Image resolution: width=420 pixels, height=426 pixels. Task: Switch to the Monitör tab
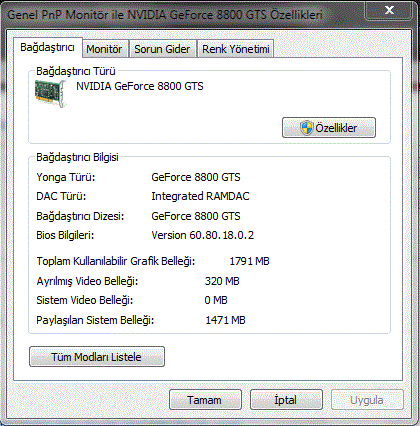(x=104, y=49)
